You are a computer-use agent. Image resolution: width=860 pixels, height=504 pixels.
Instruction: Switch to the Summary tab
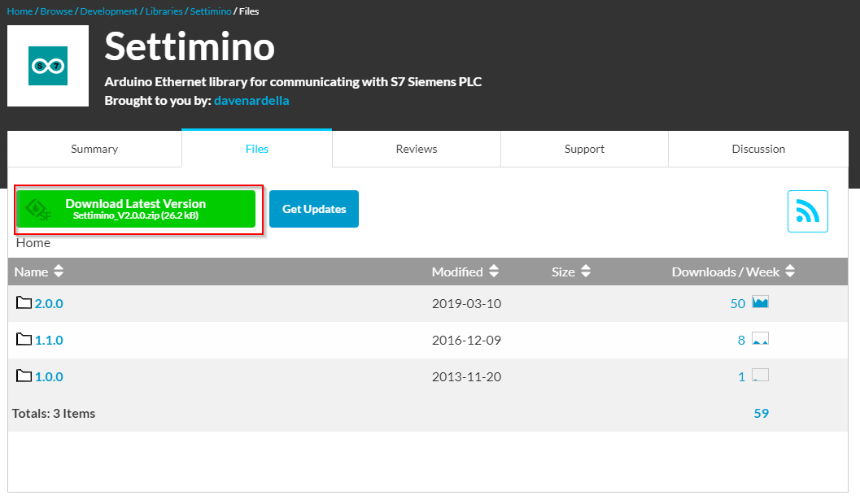pyautogui.click(x=94, y=149)
